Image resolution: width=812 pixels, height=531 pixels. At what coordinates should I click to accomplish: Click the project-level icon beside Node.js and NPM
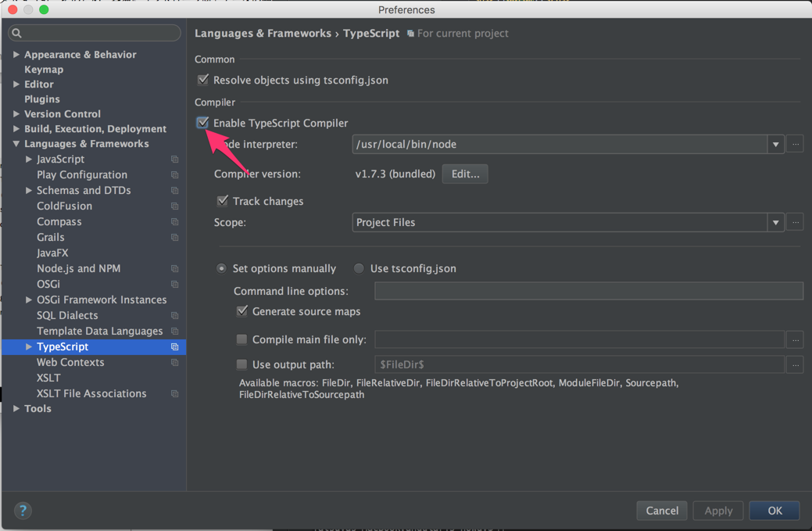tap(174, 269)
